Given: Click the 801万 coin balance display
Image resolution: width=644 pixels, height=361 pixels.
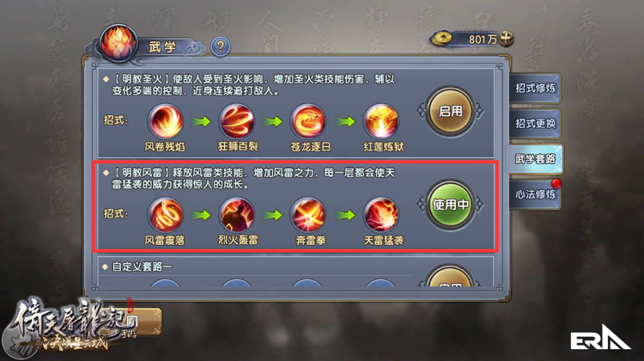Looking at the screenshot, I should pyautogui.click(x=471, y=39).
